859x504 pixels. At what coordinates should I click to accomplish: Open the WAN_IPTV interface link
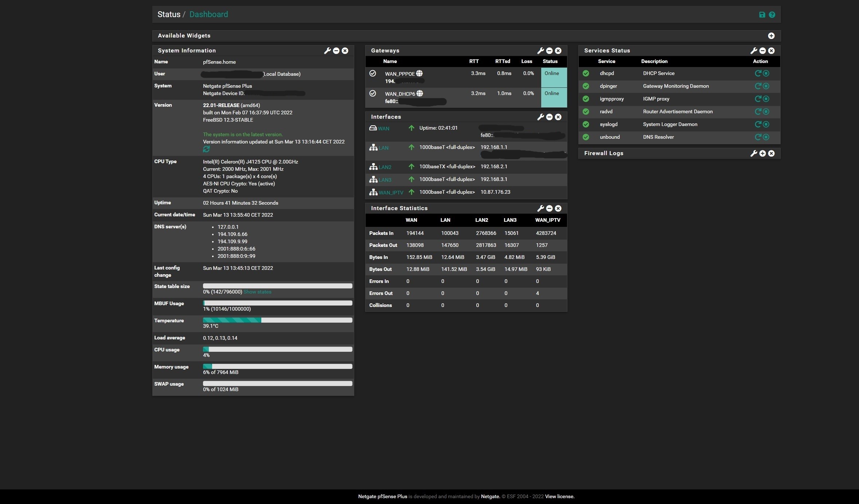coord(391,193)
